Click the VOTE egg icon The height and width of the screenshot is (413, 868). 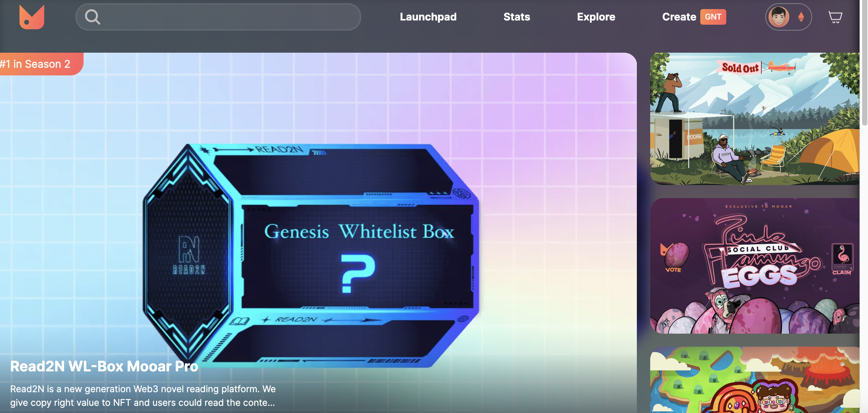click(674, 258)
